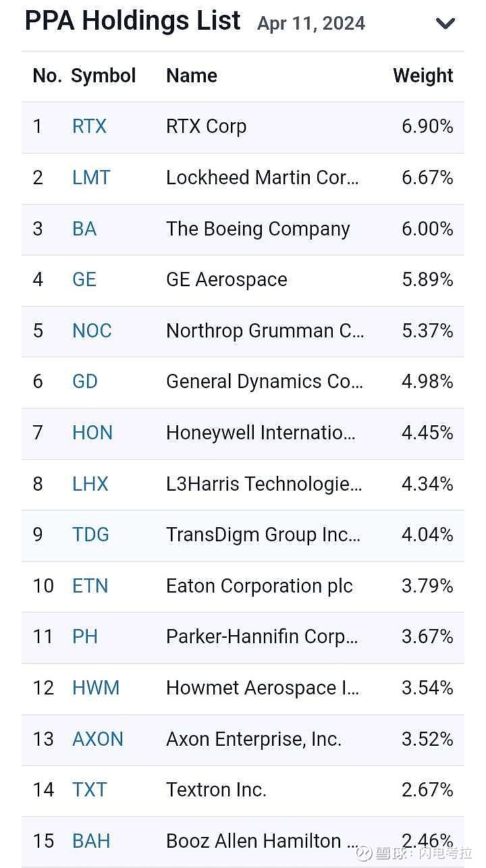Go to the GD ticker page

click(85, 381)
